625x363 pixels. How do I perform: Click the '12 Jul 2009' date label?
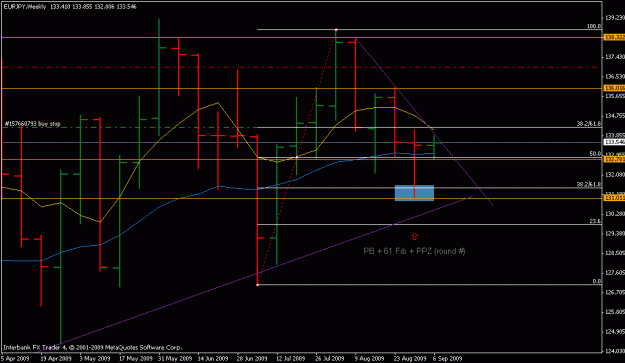291,358
